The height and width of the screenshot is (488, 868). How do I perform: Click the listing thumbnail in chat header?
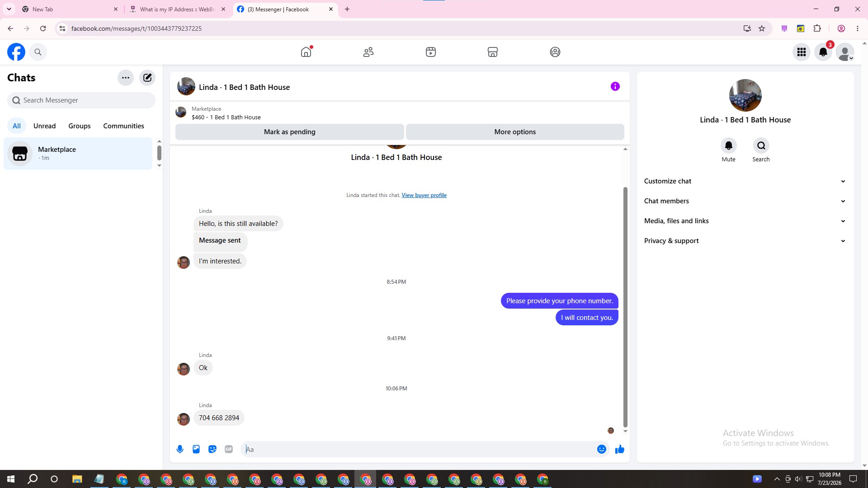pyautogui.click(x=186, y=86)
